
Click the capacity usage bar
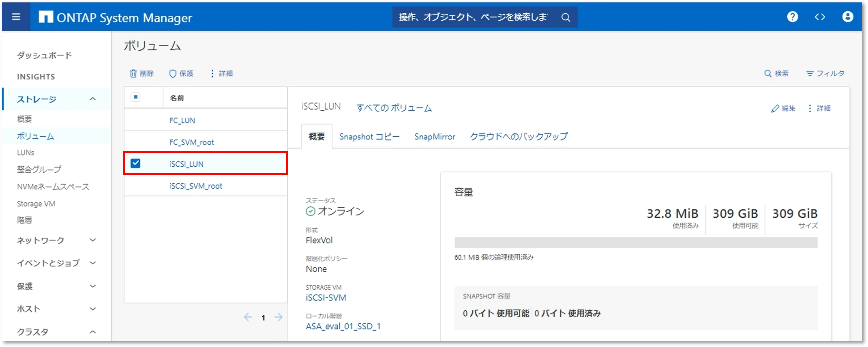click(636, 243)
